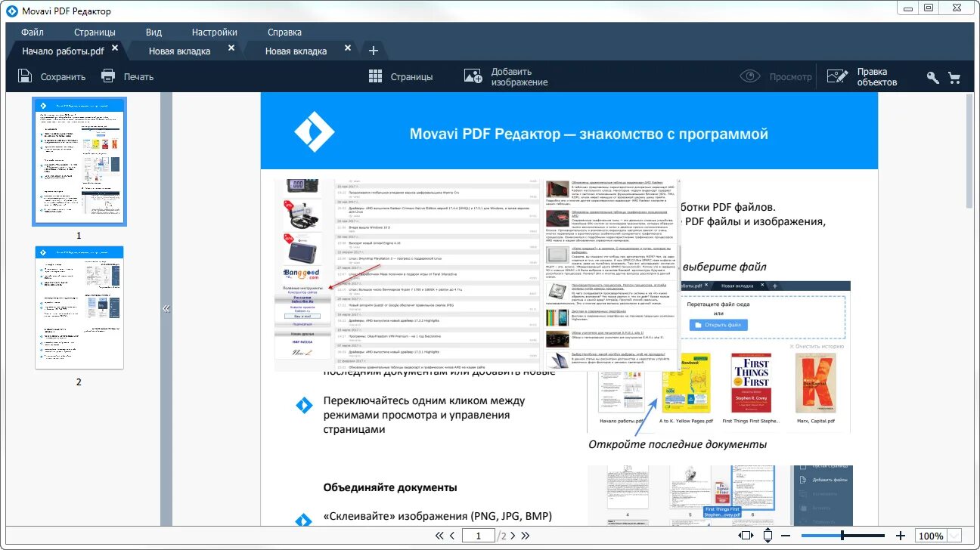Zoom in with plus button
The width and height of the screenshot is (980, 550).
coord(901,536)
